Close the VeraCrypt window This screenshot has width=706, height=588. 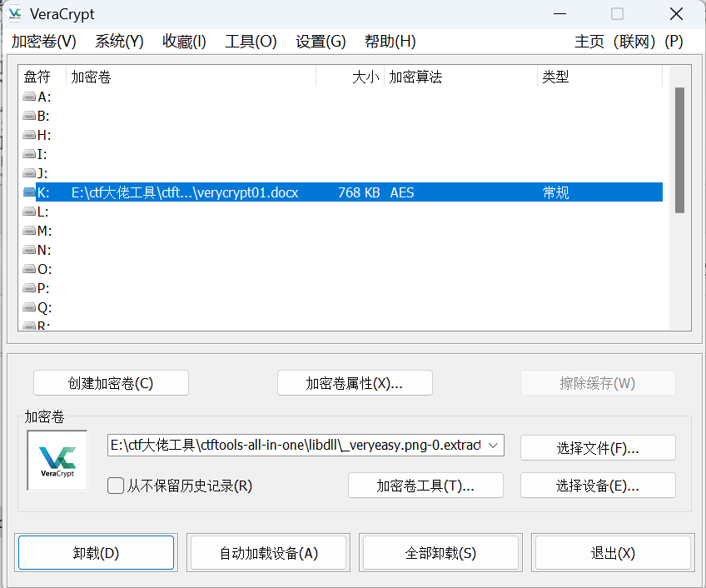point(676,14)
